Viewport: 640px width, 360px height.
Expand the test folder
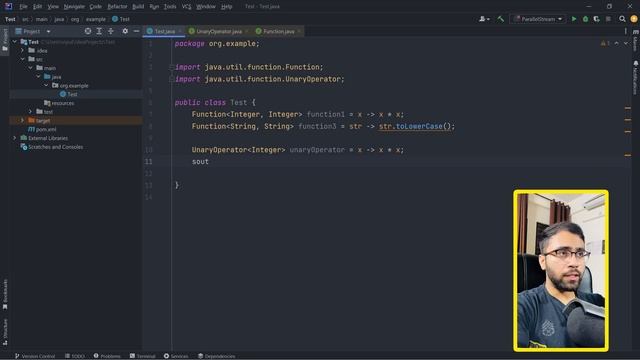(31, 111)
